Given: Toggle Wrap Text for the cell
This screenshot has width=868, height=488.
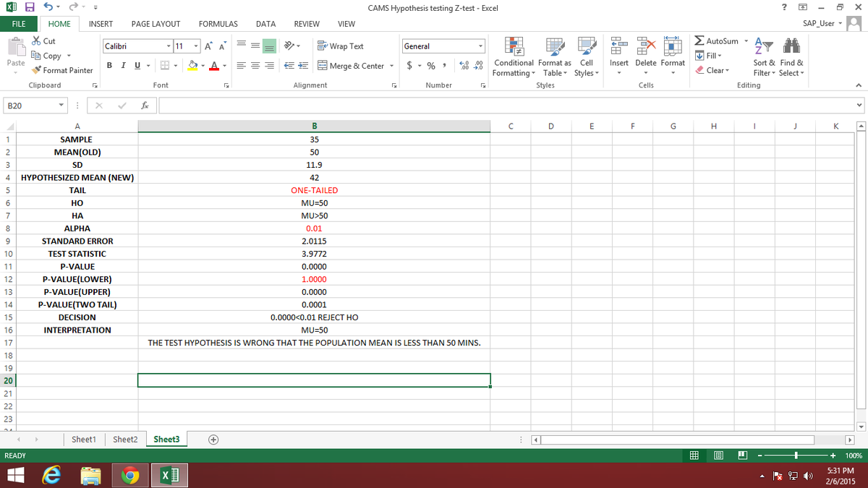Looking at the screenshot, I should point(341,46).
